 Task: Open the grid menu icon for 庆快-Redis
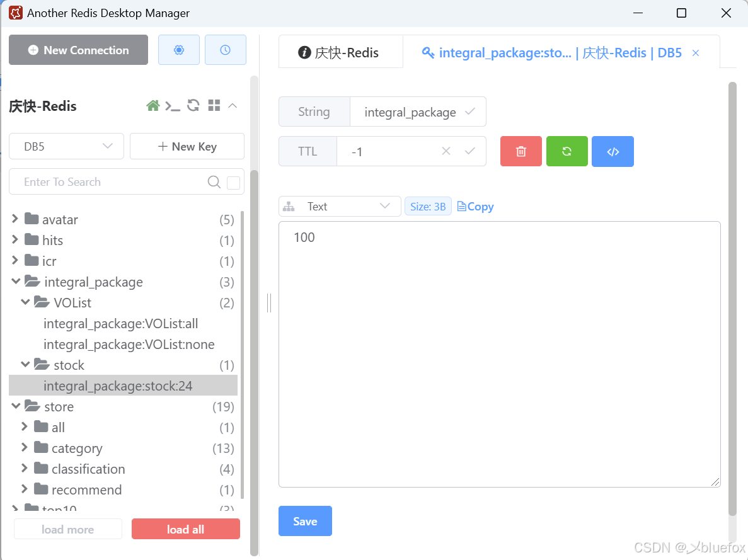(214, 105)
